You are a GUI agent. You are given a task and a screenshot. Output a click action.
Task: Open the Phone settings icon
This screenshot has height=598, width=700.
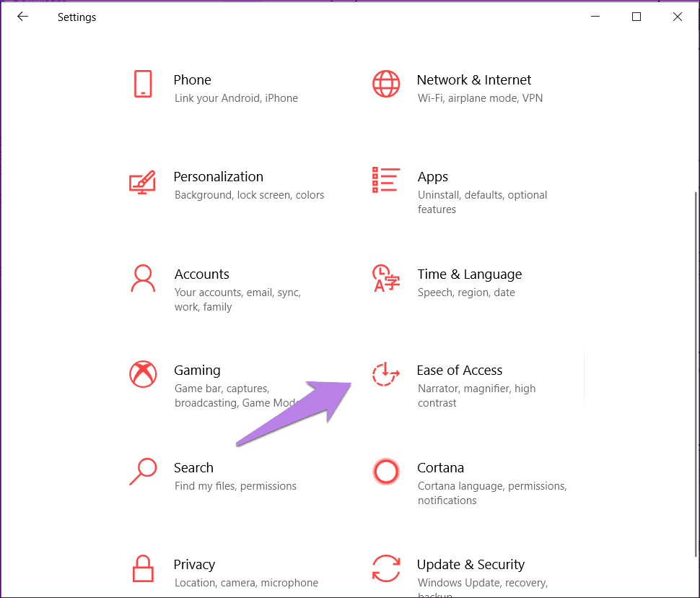click(143, 84)
